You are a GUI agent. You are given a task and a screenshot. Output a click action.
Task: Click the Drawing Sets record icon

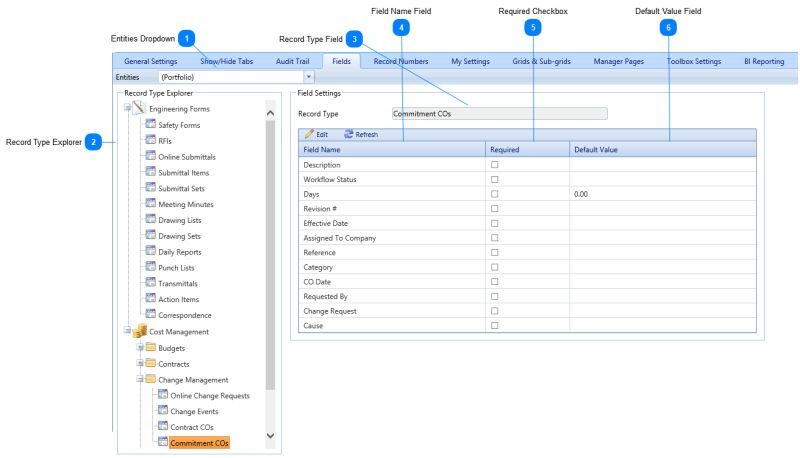[151, 235]
